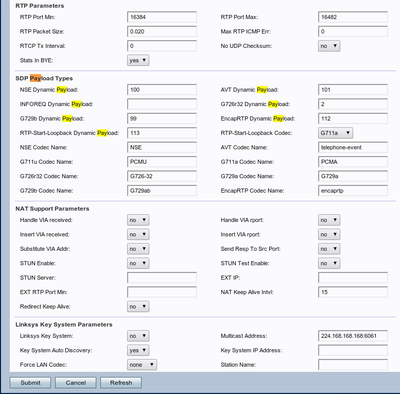Click G711u Codec Name field
400x394 pixels.
pyautogui.click(x=162, y=162)
